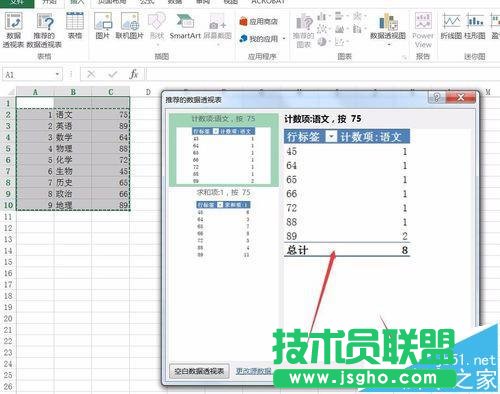Viewport: 500px width, 394px height.
Task: Click into the formula bar input
Action: pyautogui.click(x=323, y=74)
